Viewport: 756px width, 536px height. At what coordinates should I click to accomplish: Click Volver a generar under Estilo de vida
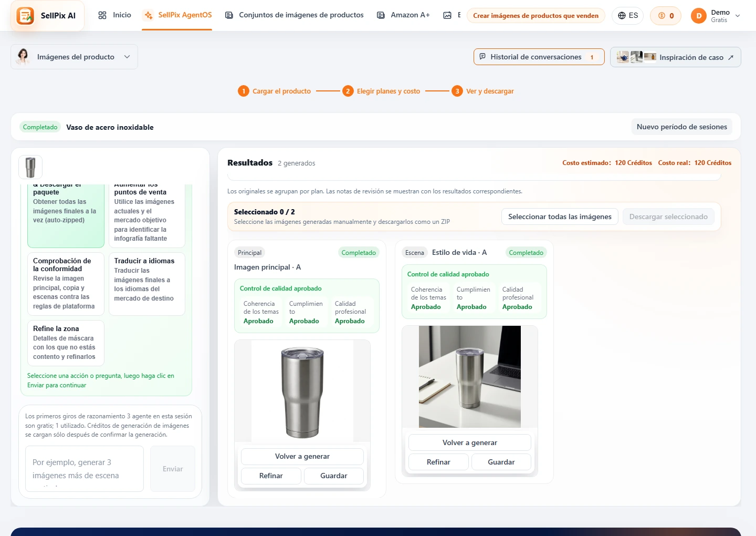(x=470, y=442)
